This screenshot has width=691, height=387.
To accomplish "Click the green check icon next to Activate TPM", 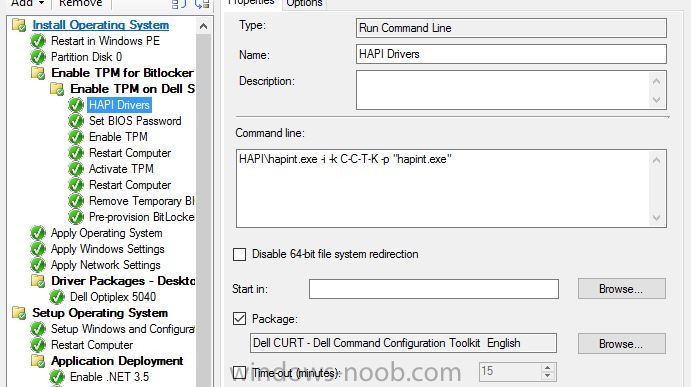I will click(76, 169).
